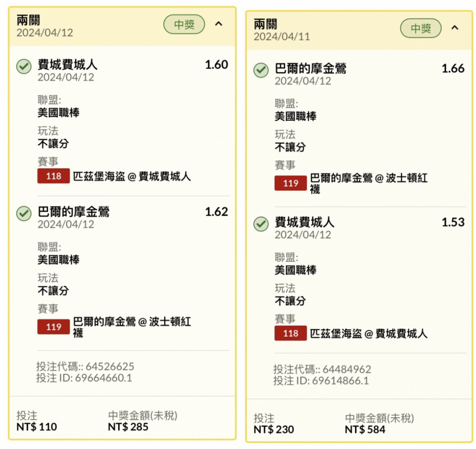Select odds value 1.60

click(216, 64)
